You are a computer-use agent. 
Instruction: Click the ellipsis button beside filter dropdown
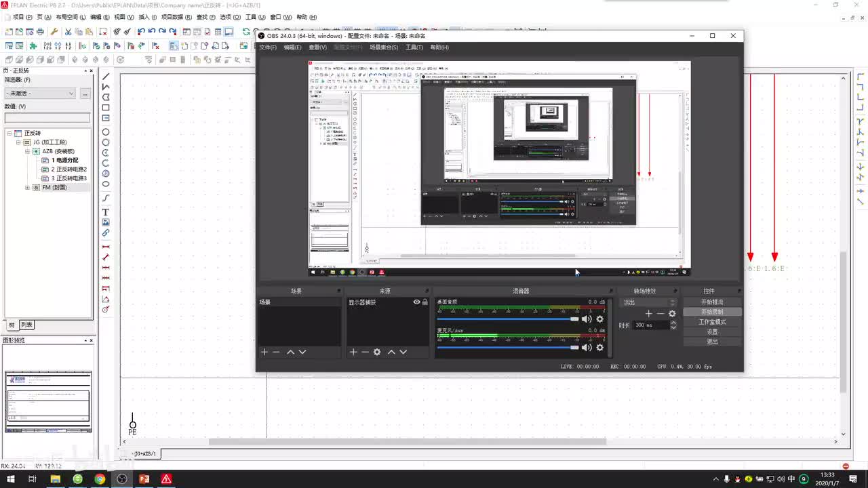tap(85, 94)
